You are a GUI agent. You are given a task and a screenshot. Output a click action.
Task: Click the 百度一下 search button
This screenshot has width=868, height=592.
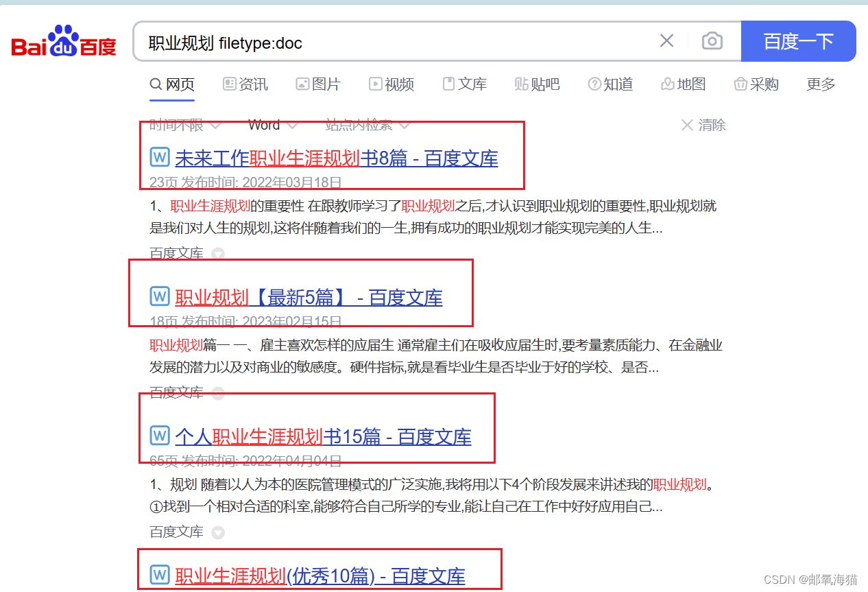point(799,41)
